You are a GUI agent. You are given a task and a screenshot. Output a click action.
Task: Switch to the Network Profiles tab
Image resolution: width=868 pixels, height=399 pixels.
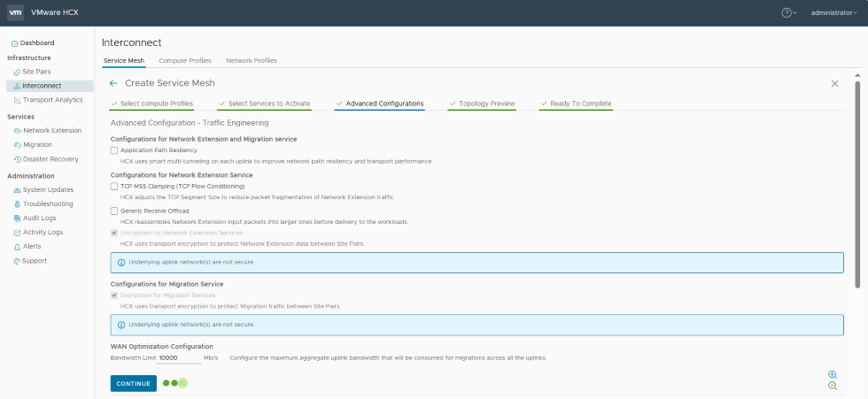click(252, 61)
